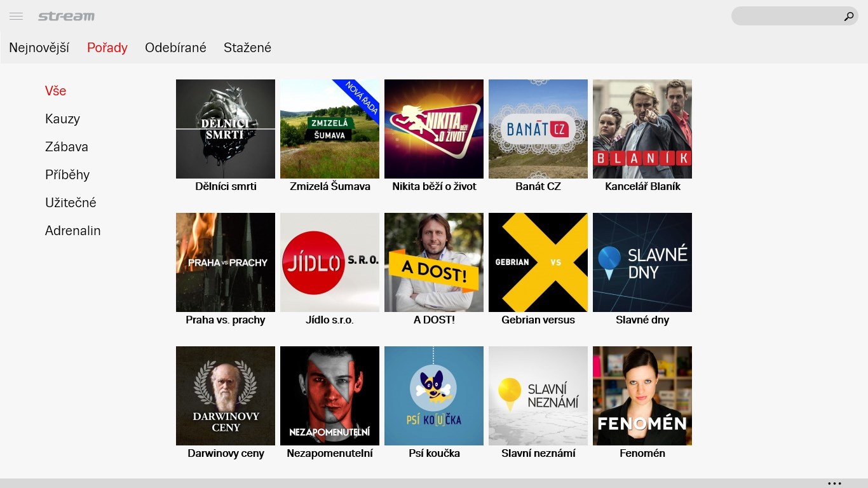Open the hamburger navigation menu

click(x=16, y=17)
